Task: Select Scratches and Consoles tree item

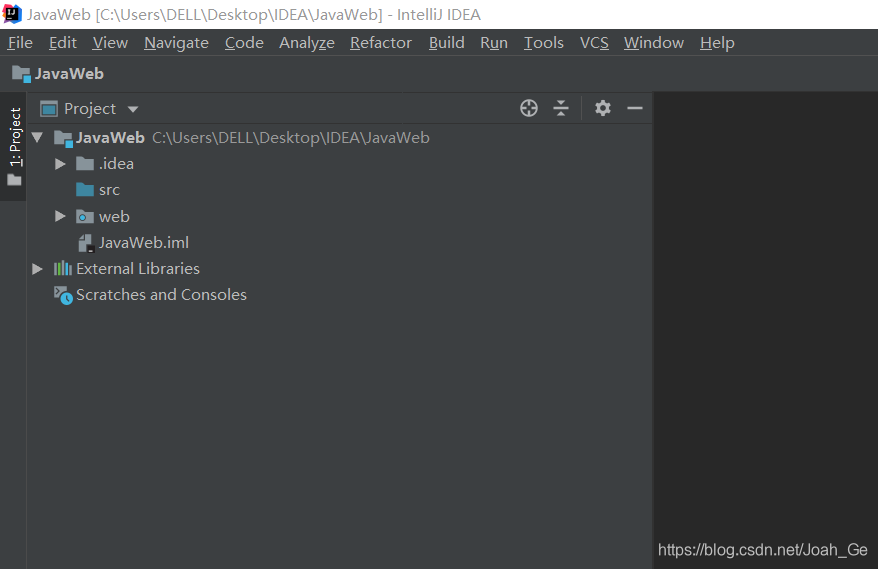Action: pyautogui.click(x=161, y=295)
